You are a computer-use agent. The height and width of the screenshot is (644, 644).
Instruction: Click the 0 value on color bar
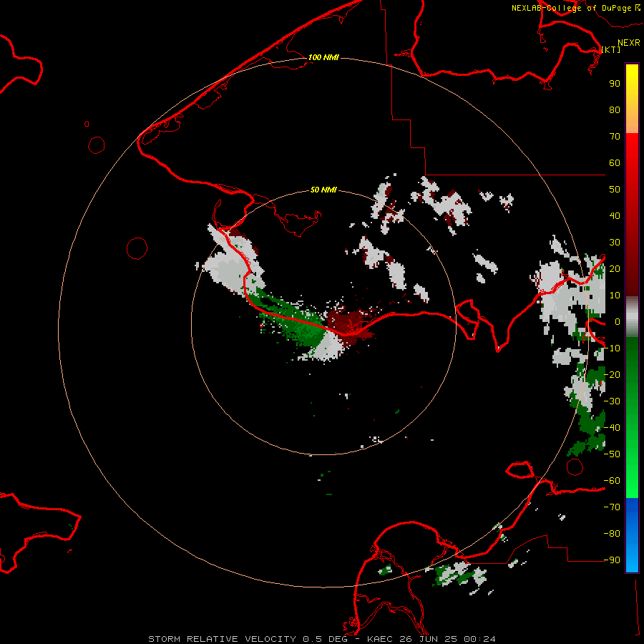618,321
